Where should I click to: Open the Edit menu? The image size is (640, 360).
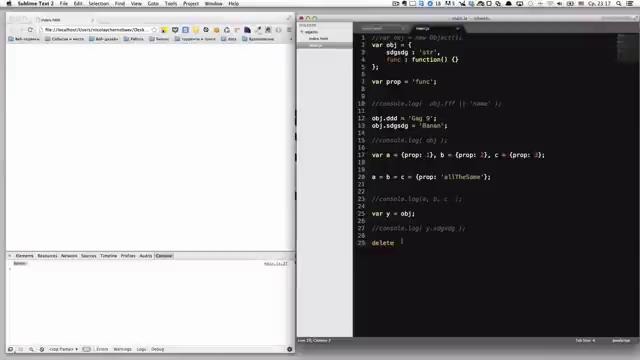[78, 4]
